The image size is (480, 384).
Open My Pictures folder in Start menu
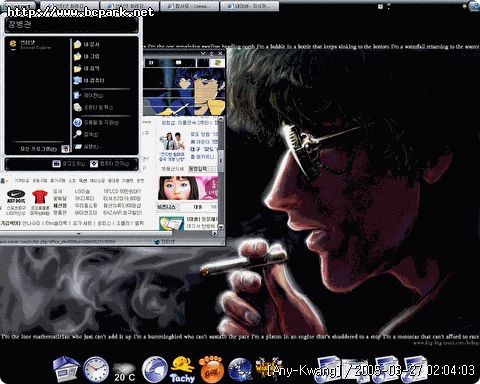point(87,56)
